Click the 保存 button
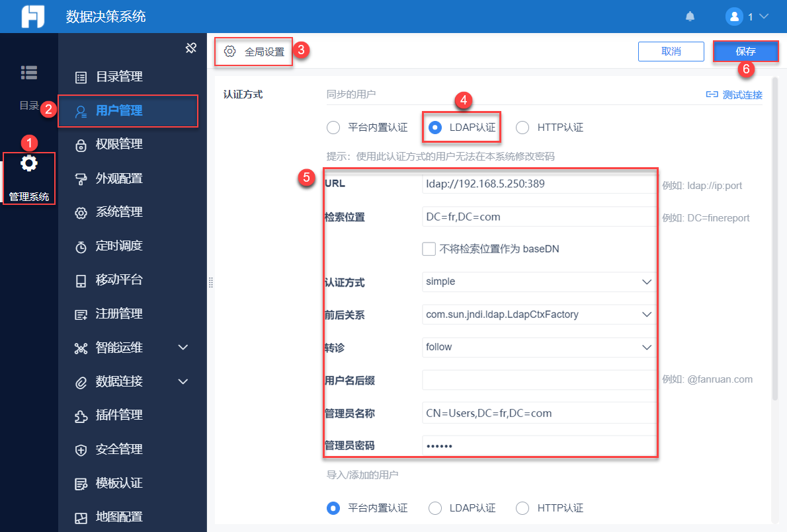This screenshot has width=787, height=532. coord(745,51)
